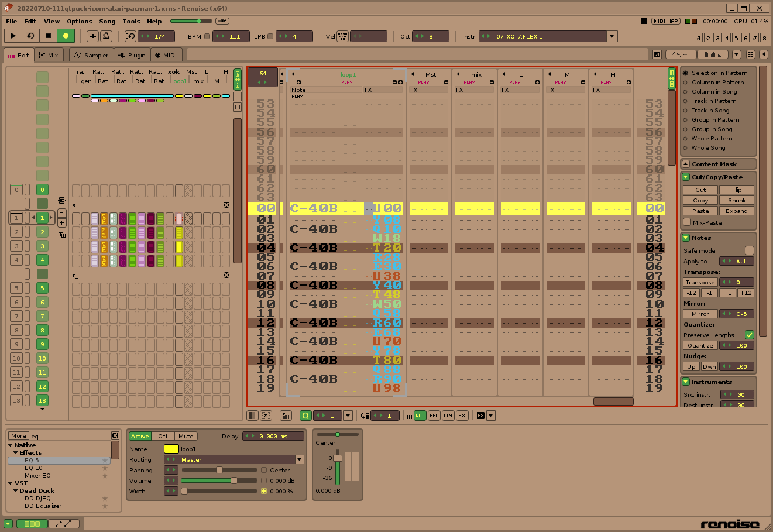Click pattern 5 in the sequence list
The width and height of the screenshot is (773, 532).
pyautogui.click(x=42, y=287)
